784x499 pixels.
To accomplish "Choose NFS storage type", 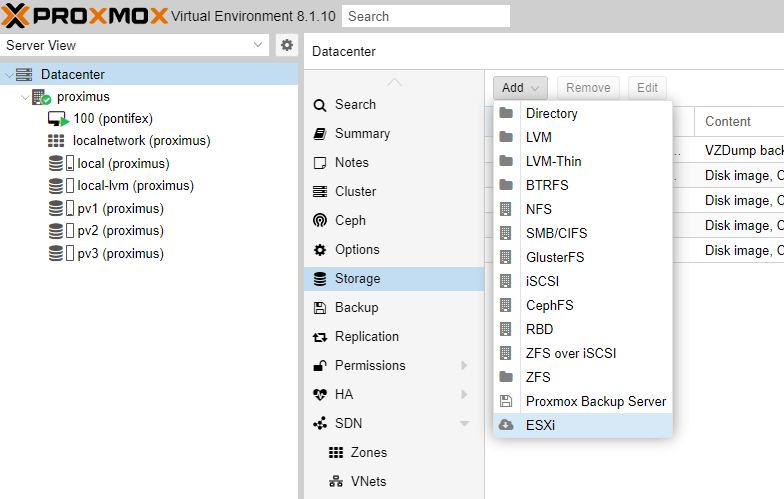I will point(582,210).
